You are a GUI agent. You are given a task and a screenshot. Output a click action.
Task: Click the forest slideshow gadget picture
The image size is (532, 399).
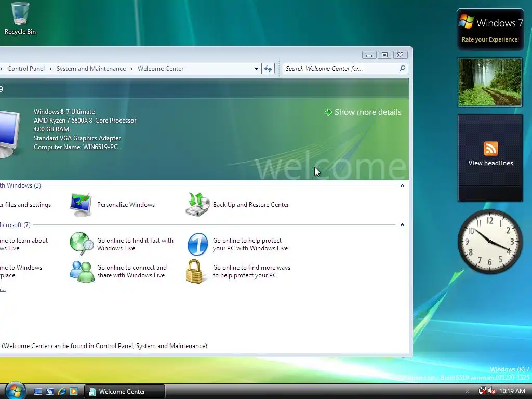click(490, 82)
